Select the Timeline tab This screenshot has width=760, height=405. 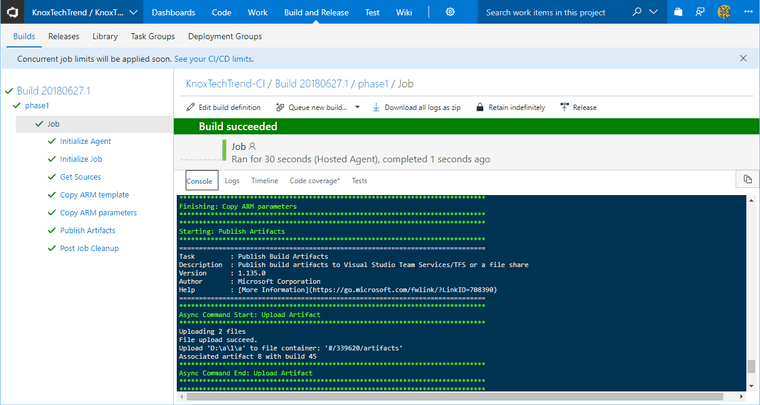tap(265, 181)
